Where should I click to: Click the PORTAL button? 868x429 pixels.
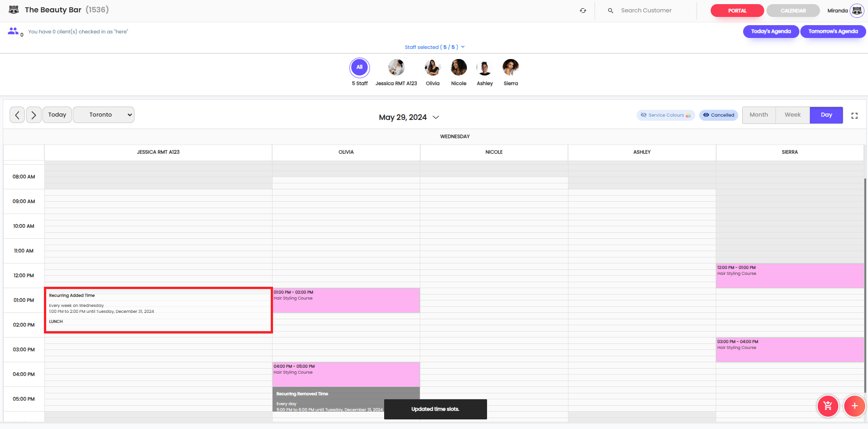(737, 11)
